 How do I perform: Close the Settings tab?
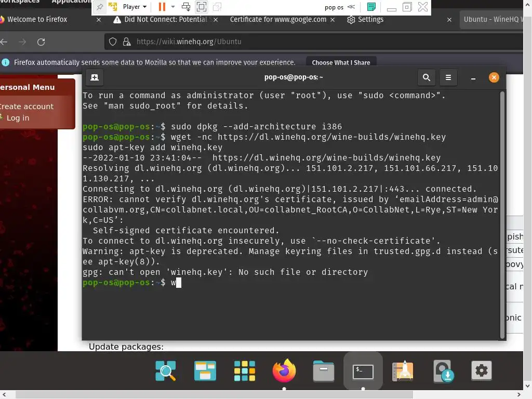449,20
